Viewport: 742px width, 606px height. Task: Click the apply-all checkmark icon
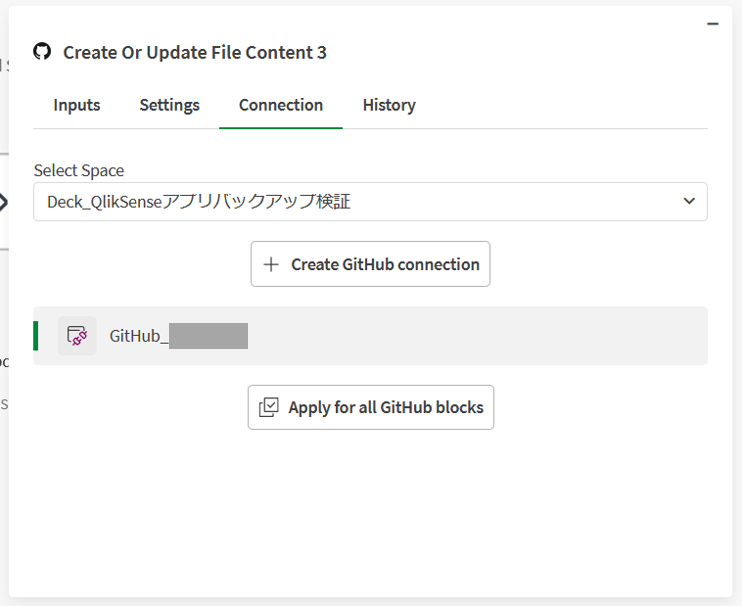tap(269, 407)
